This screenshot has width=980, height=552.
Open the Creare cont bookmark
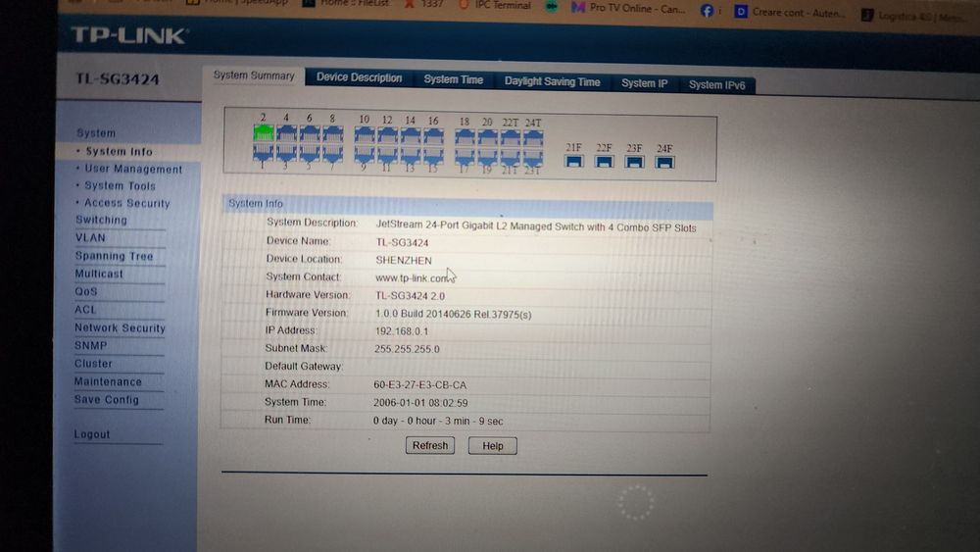click(789, 12)
